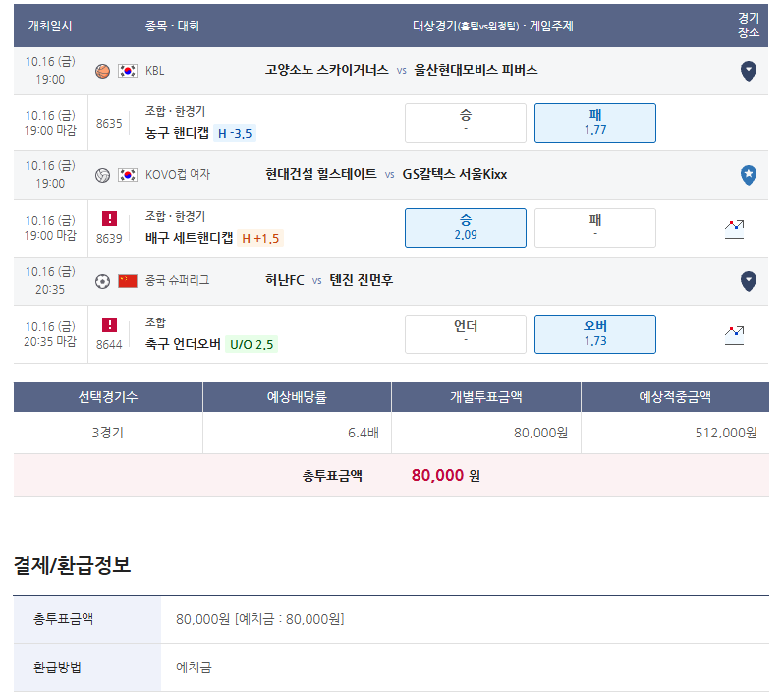Click the 3경기 value cell

point(108,433)
